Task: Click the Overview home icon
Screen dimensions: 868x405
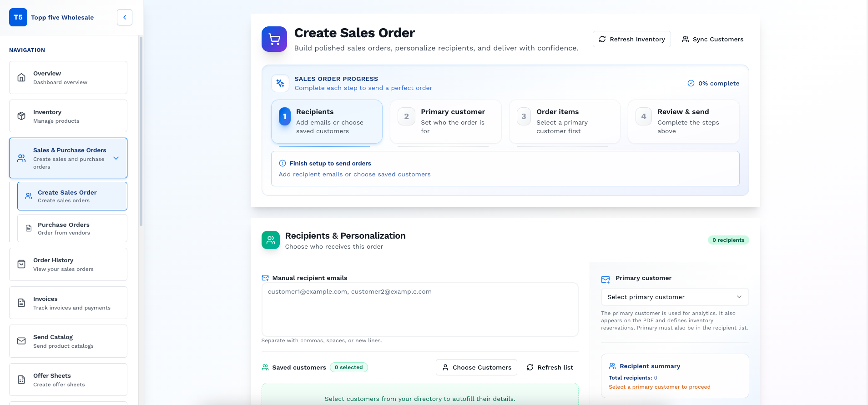Action: [21, 77]
